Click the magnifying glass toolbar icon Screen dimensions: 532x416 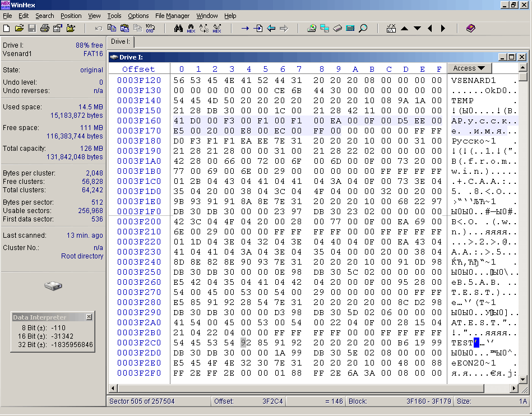coord(363,28)
